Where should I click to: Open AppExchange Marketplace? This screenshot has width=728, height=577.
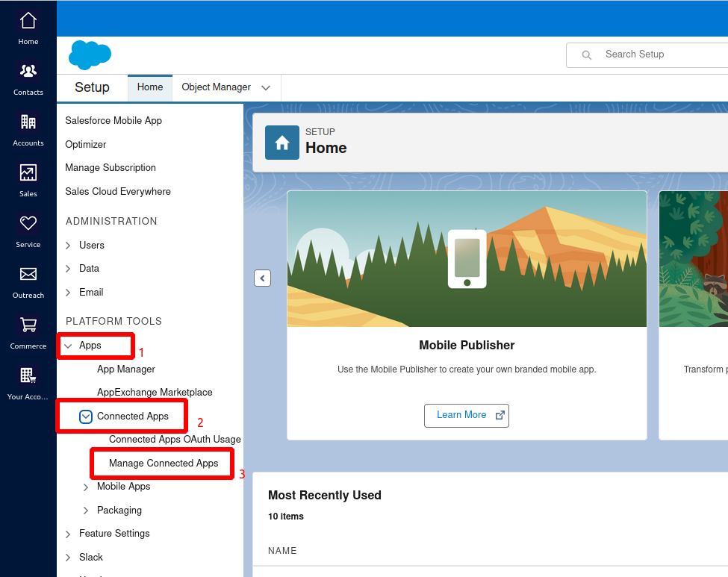[x=155, y=392]
